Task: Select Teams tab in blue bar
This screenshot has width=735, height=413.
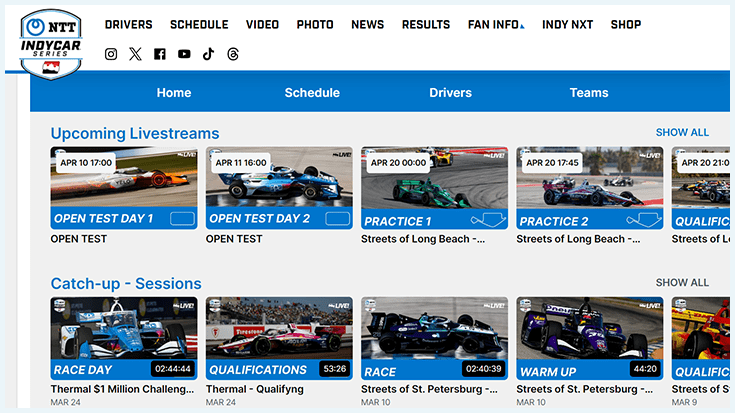Action: click(x=589, y=93)
